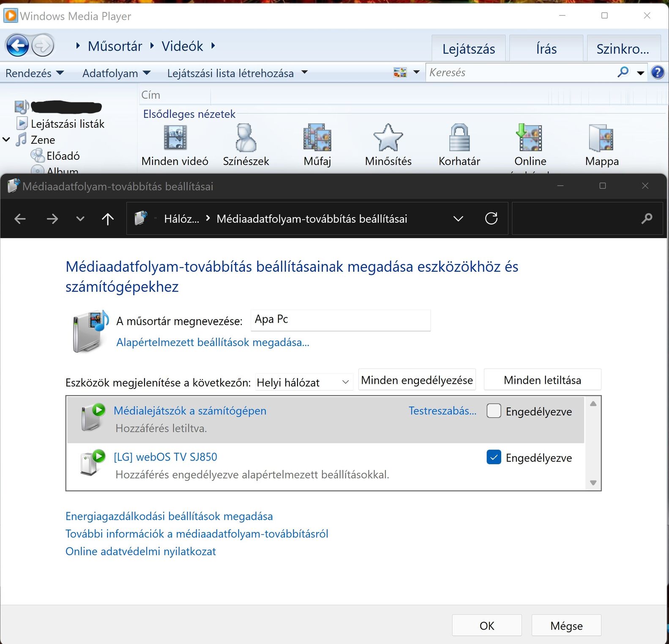Viewport: 669px width, 644px height.
Task: Open the [LG] webOS TV SJ850 device link
Action: (x=165, y=457)
